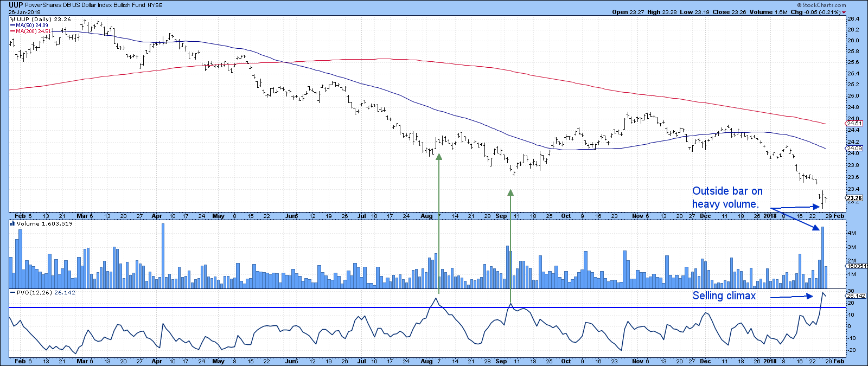Click the horizontal blue threshold line in PVO panel
Screen dimensions: 868x366
[427, 307]
